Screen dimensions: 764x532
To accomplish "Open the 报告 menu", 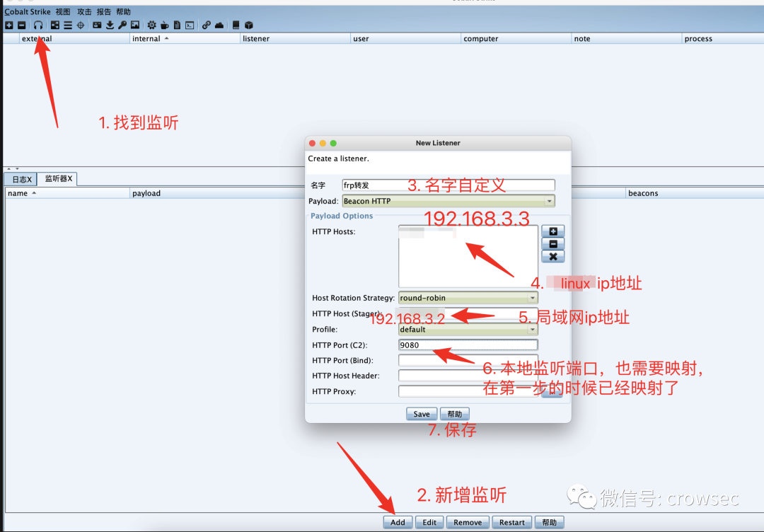I will (x=104, y=12).
